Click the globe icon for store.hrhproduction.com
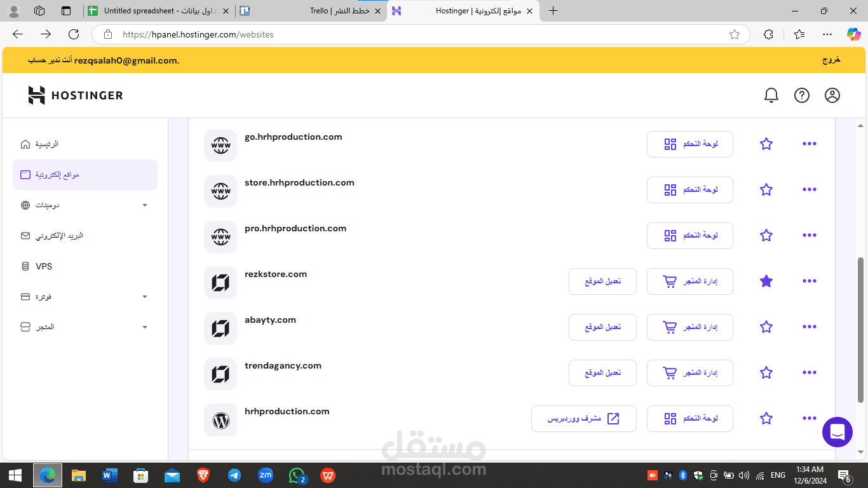868x488 pixels. (x=220, y=191)
